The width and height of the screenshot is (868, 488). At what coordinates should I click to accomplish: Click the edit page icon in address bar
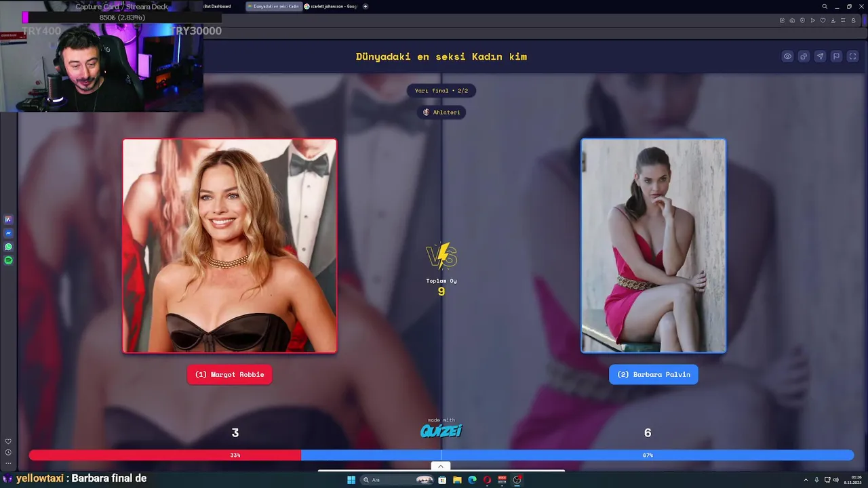point(783,20)
